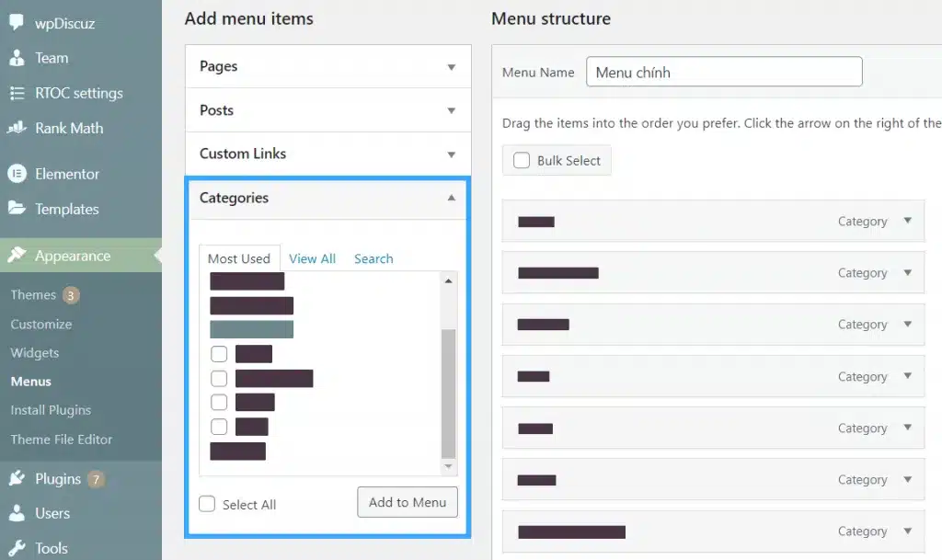Switch to the View All tab
942x560 pixels.
[x=312, y=258]
